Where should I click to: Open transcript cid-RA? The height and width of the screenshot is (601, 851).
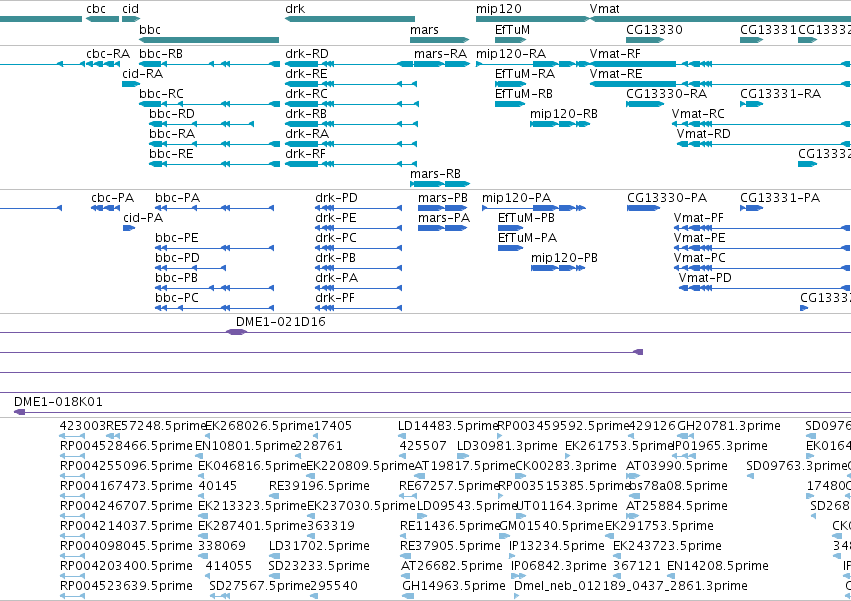click(143, 74)
